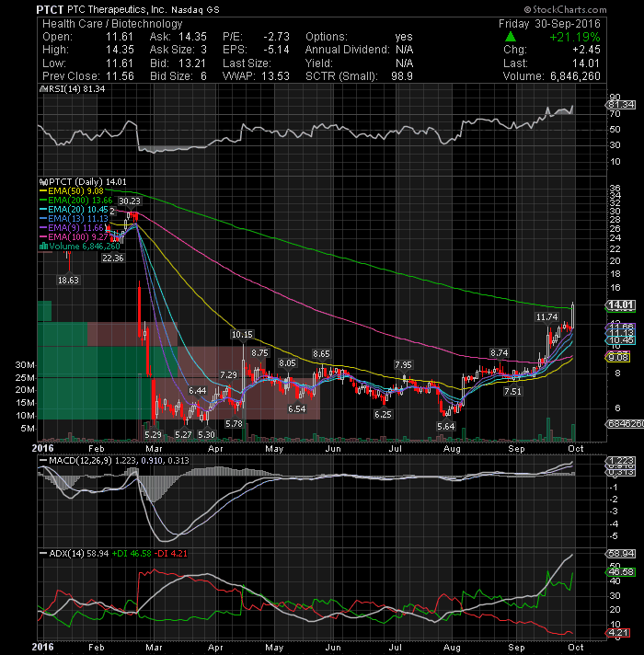Image resolution: width=644 pixels, height=655 pixels.
Task: Click the EPS -5.14 value
Action: [276, 50]
